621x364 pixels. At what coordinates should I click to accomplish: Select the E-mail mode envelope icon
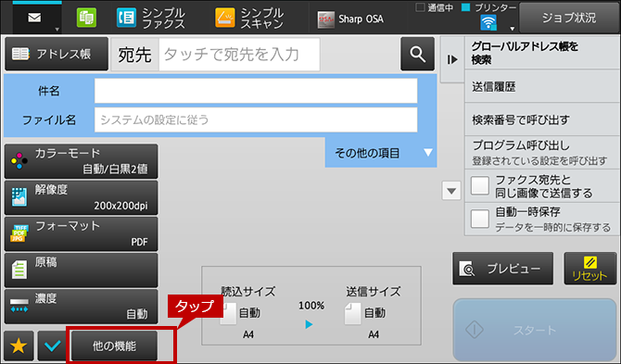(x=34, y=18)
